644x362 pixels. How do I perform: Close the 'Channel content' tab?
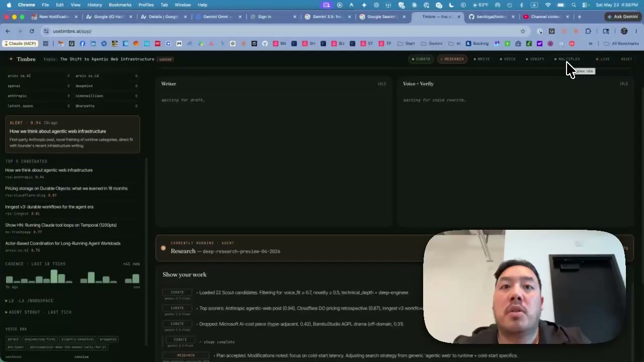click(568, 17)
